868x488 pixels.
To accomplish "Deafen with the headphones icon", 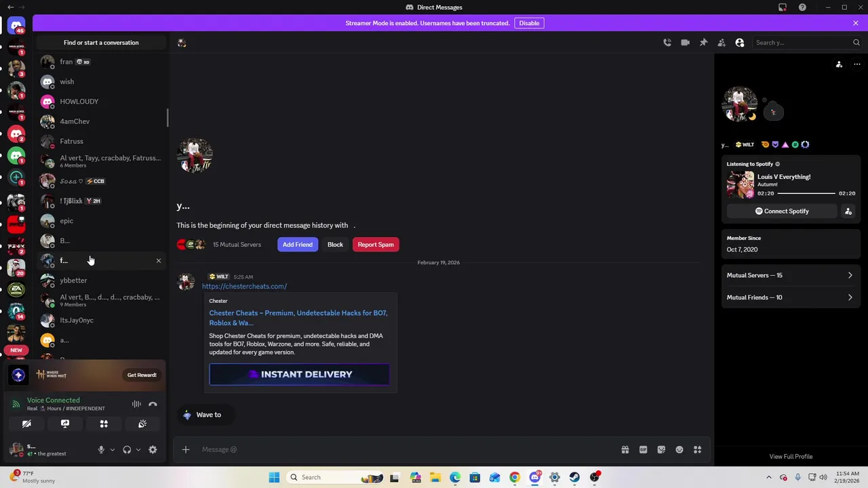I will tap(127, 449).
